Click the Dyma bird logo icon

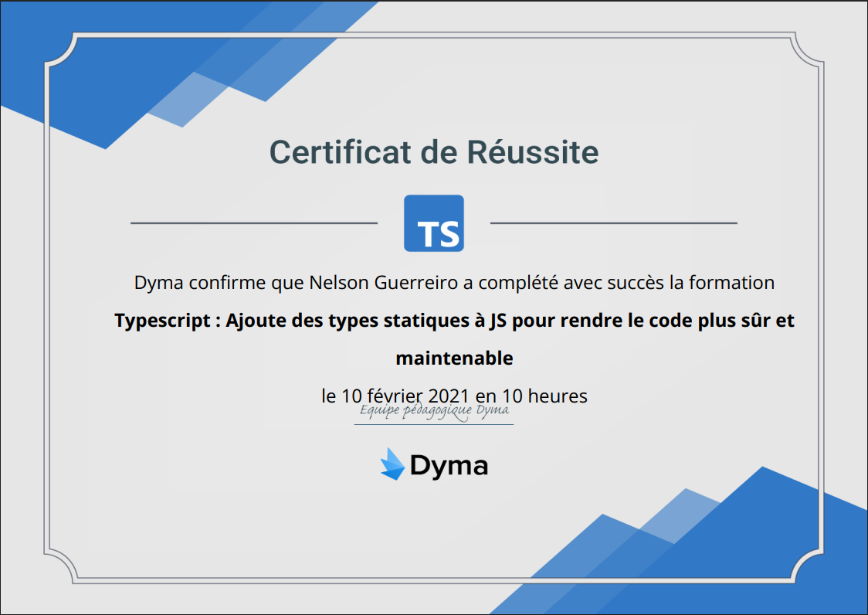click(x=393, y=464)
